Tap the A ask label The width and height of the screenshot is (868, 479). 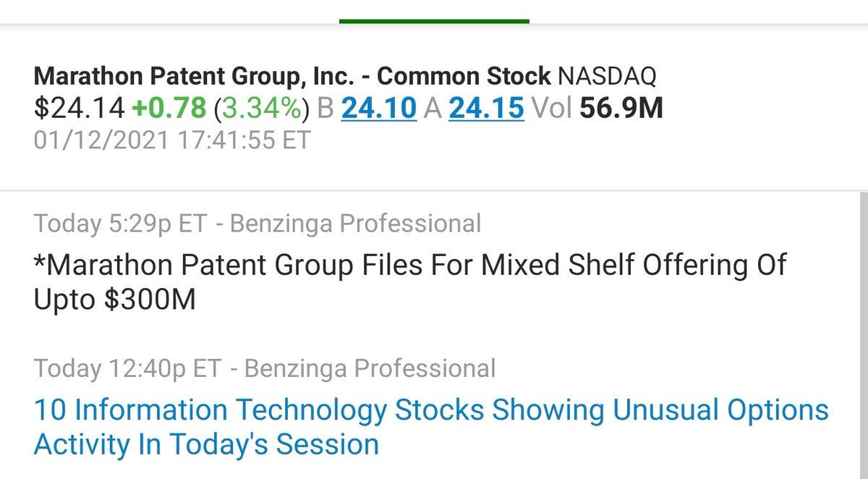[433, 108]
